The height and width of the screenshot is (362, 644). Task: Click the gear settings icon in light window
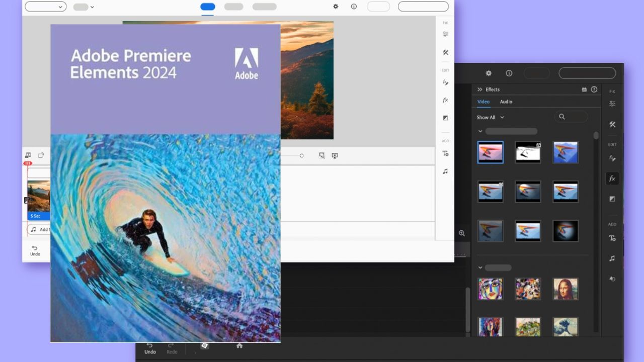pos(336,7)
